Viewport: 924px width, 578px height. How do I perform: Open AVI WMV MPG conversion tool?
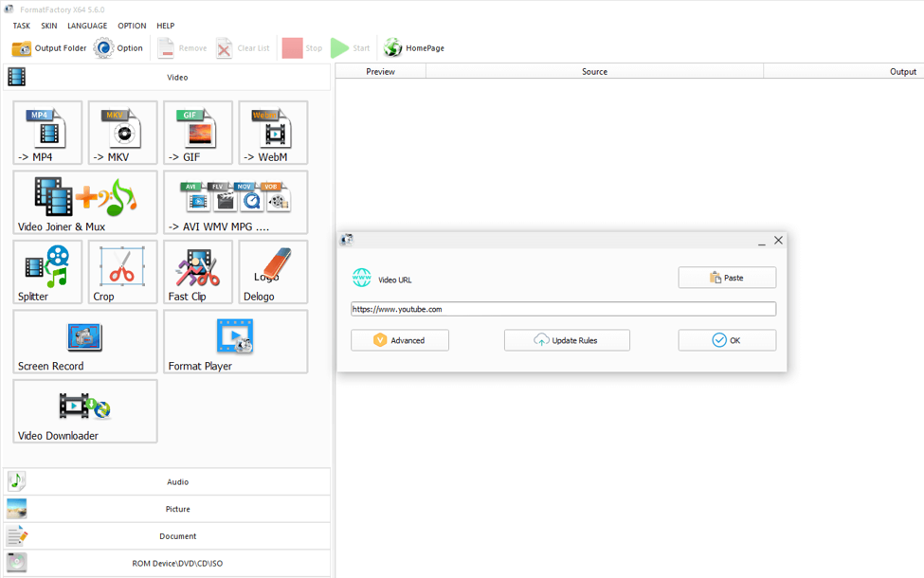click(236, 202)
